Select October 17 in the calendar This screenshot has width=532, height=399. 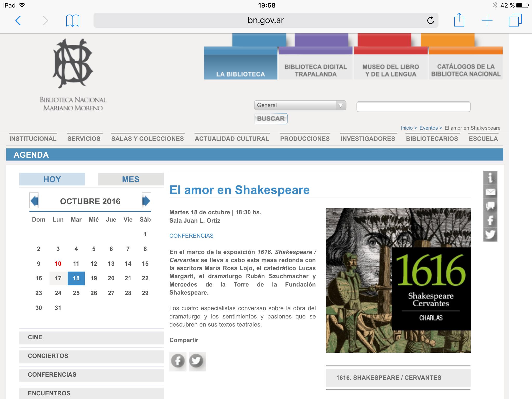click(x=58, y=278)
